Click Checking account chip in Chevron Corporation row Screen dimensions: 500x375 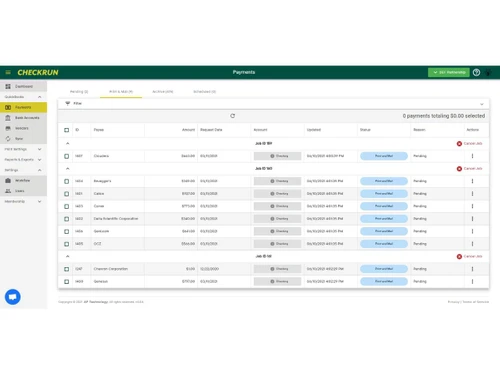277,269
